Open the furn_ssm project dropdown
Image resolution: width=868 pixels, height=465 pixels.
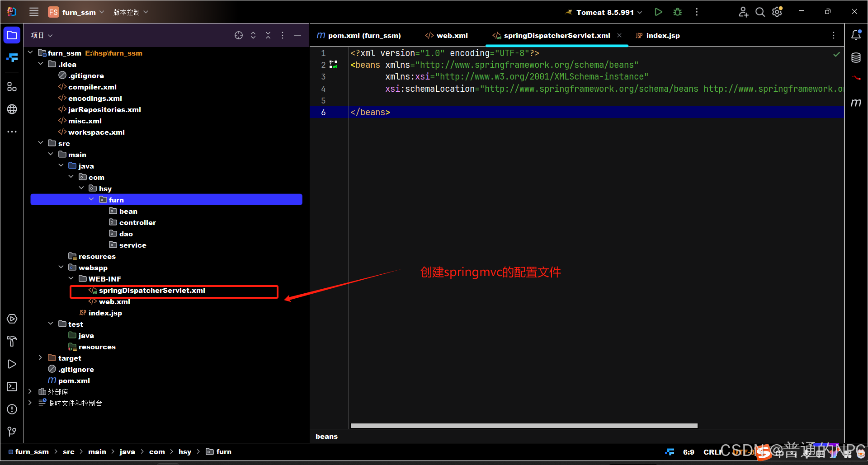pos(76,12)
